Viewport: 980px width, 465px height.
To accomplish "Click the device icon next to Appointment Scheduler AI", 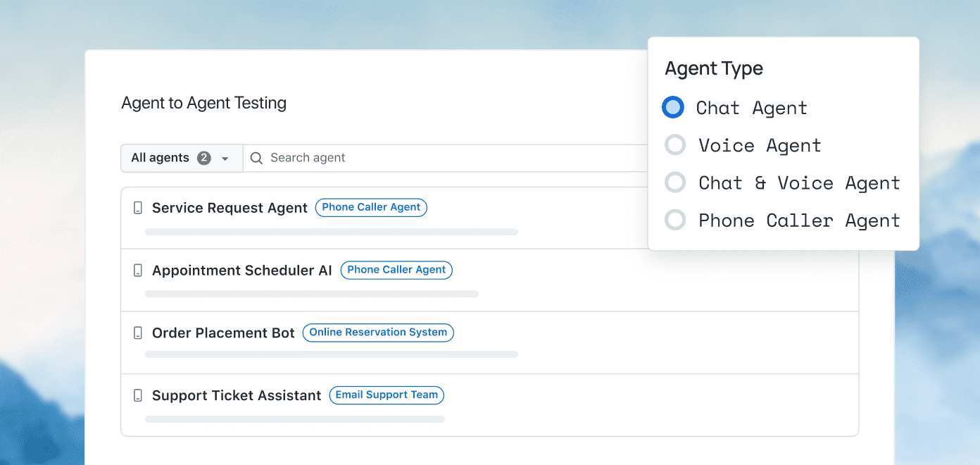I will [x=139, y=270].
